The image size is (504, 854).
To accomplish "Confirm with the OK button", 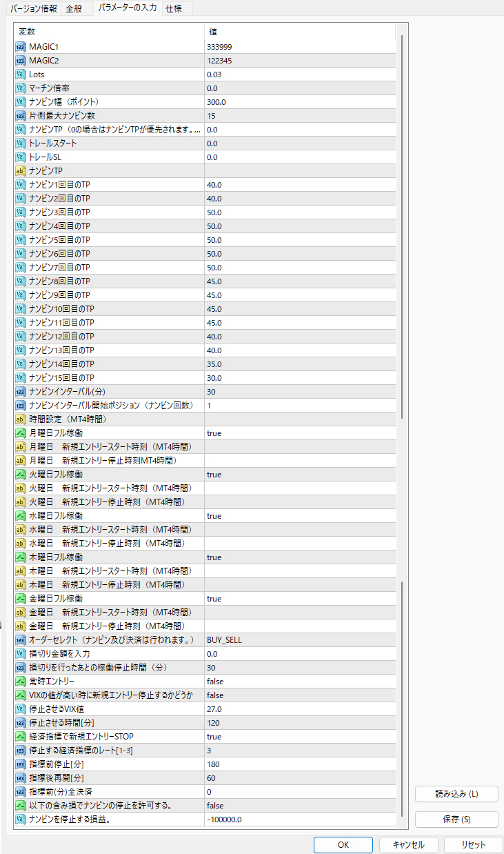I will pos(343,844).
